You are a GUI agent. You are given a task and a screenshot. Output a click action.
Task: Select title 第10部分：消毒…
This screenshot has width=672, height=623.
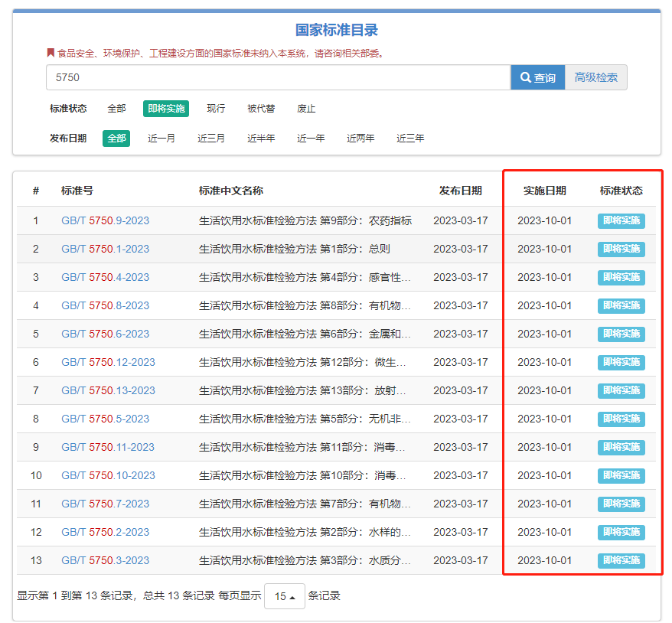pyautogui.click(x=363, y=475)
